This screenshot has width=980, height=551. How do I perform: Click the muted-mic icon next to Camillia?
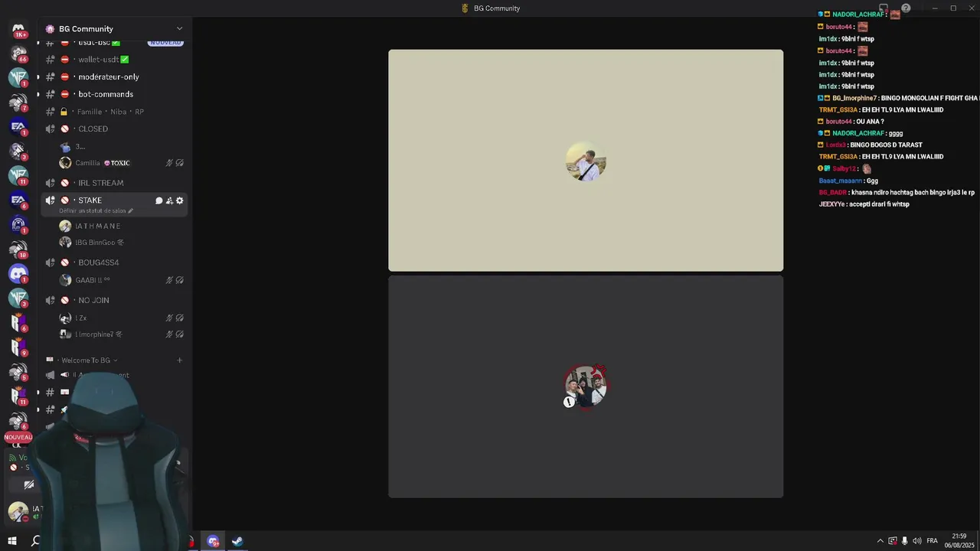pyautogui.click(x=169, y=163)
